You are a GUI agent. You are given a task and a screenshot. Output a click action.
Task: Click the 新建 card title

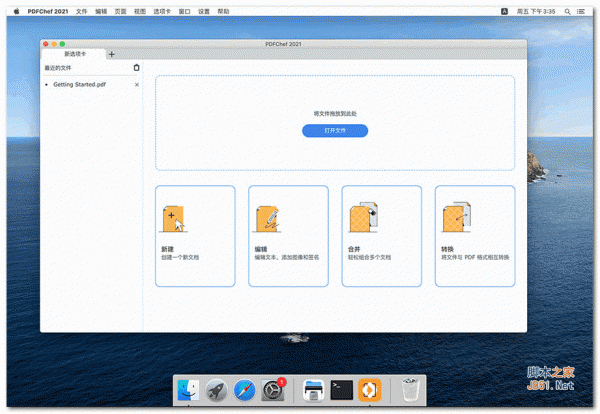pos(168,249)
